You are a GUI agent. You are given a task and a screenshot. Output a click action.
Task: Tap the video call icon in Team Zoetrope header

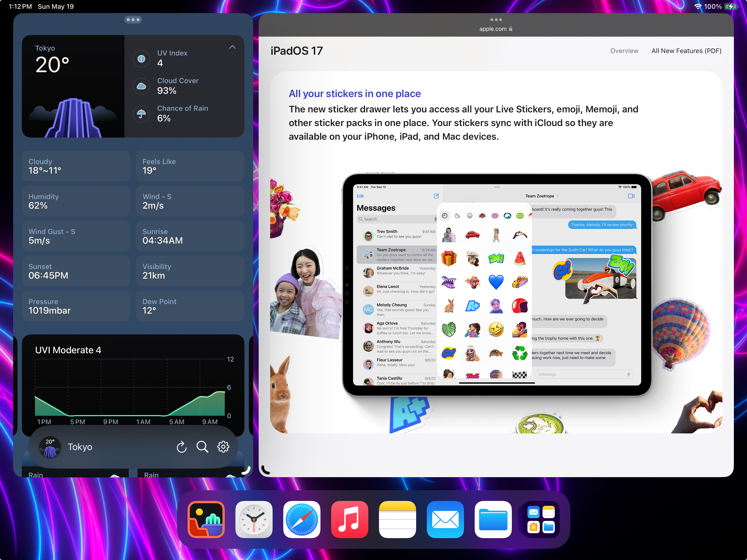(631, 196)
